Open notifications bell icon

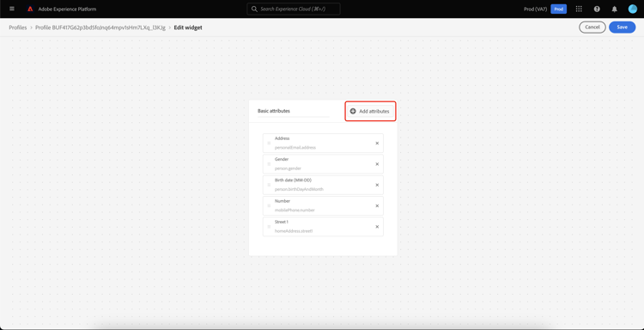(615, 9)
